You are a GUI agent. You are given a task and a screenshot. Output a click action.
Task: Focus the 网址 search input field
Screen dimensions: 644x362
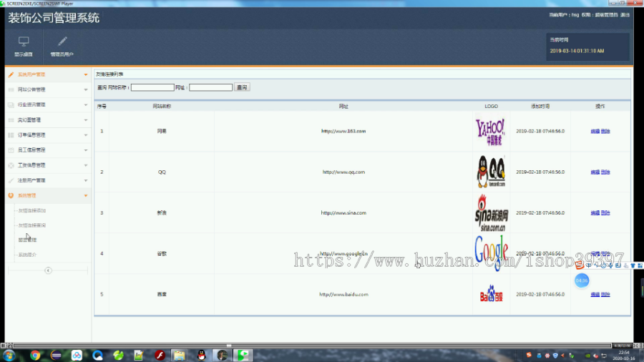(210, 87)
